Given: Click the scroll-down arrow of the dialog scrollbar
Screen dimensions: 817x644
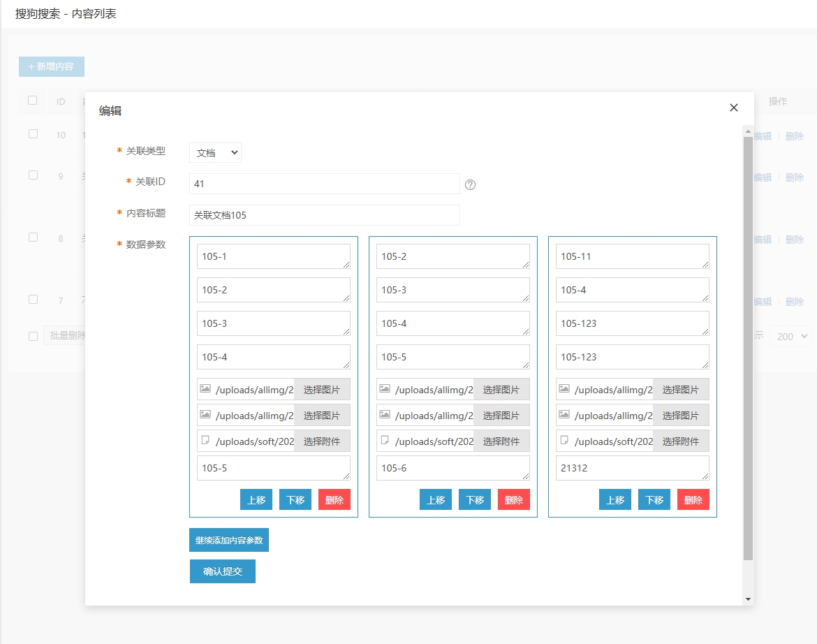Looking at the screenshot, I should tap(748, 599).
